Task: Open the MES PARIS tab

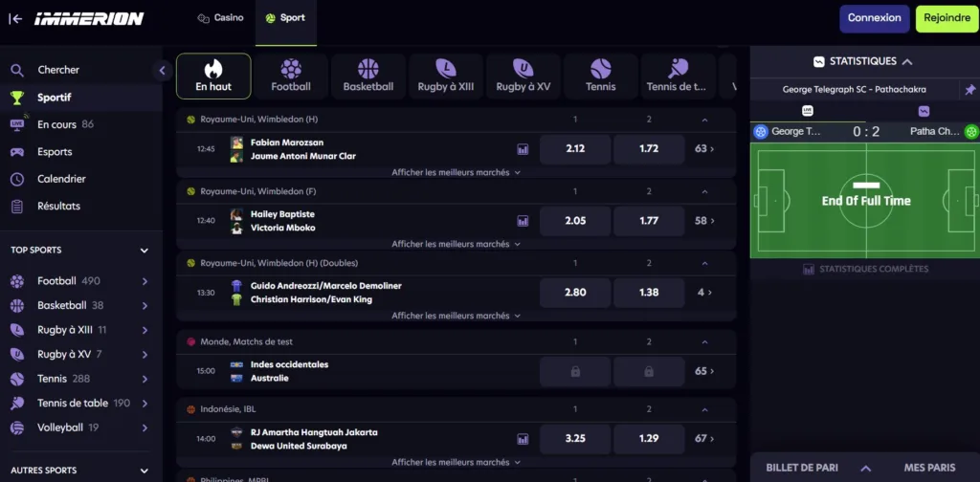Action: coord(929,468)
